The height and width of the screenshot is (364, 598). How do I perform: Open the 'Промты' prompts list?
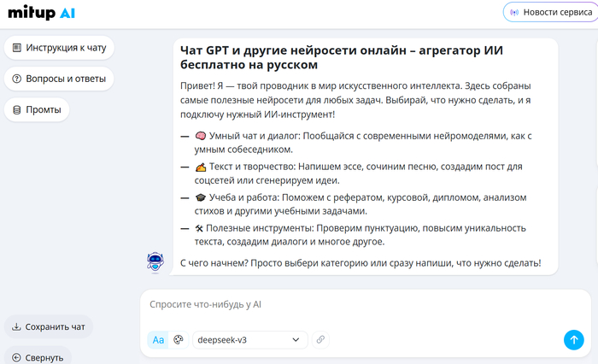[x=38, y=110]
